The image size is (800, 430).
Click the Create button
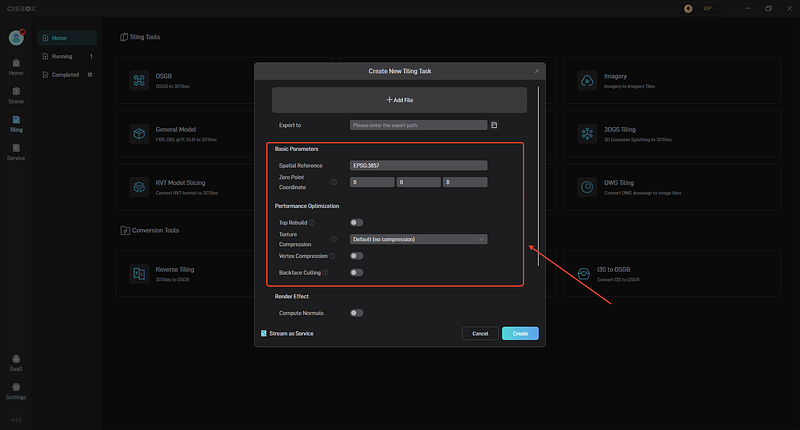tap(520, 333)
